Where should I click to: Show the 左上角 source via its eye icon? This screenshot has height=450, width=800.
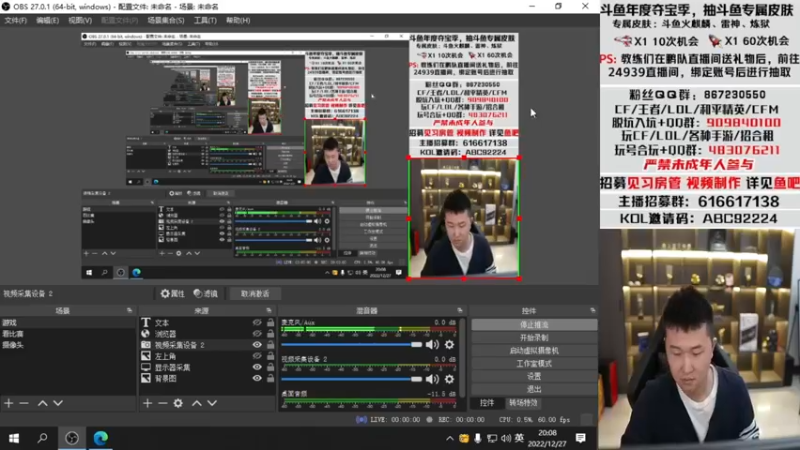tap(257, 356)
